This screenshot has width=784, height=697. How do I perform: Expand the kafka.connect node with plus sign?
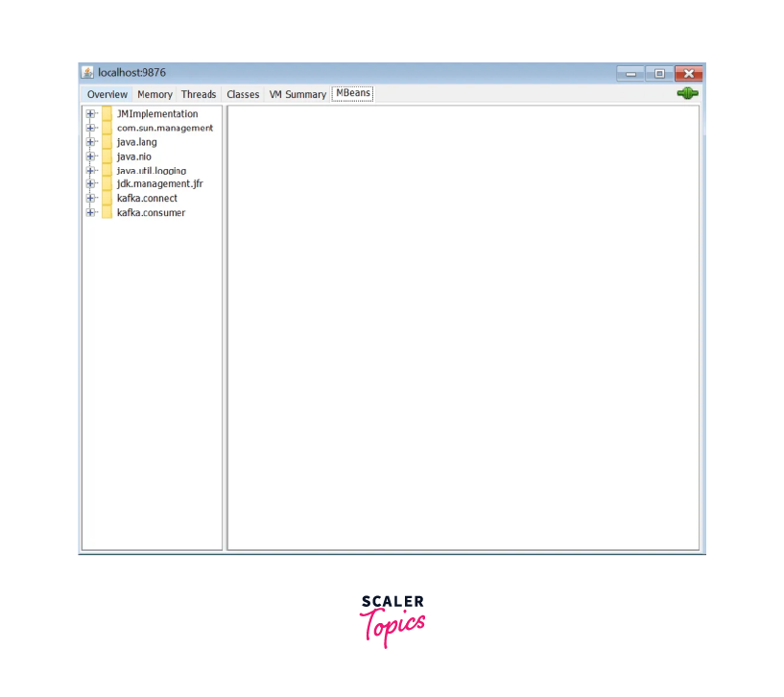click(x=90, y=198)
